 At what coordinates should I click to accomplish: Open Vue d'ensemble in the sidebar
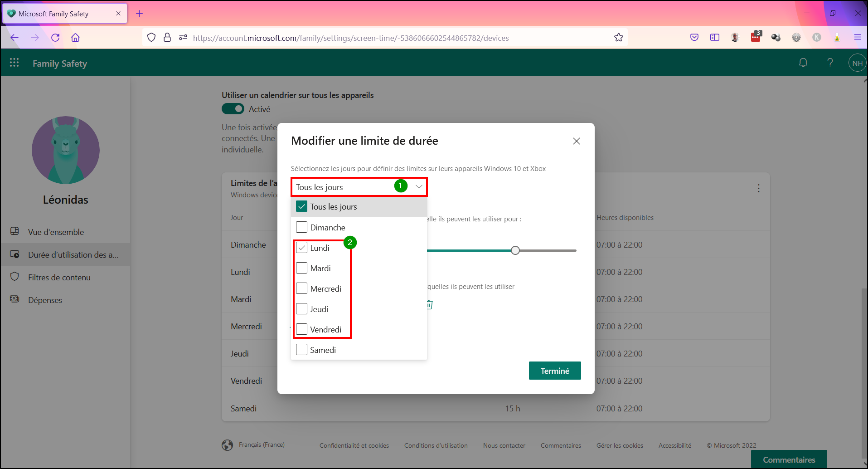56,232
